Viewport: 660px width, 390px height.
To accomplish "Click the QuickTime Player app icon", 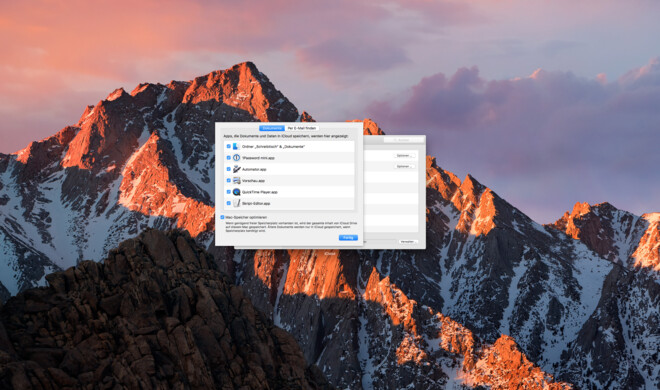I will click(237, 192).
